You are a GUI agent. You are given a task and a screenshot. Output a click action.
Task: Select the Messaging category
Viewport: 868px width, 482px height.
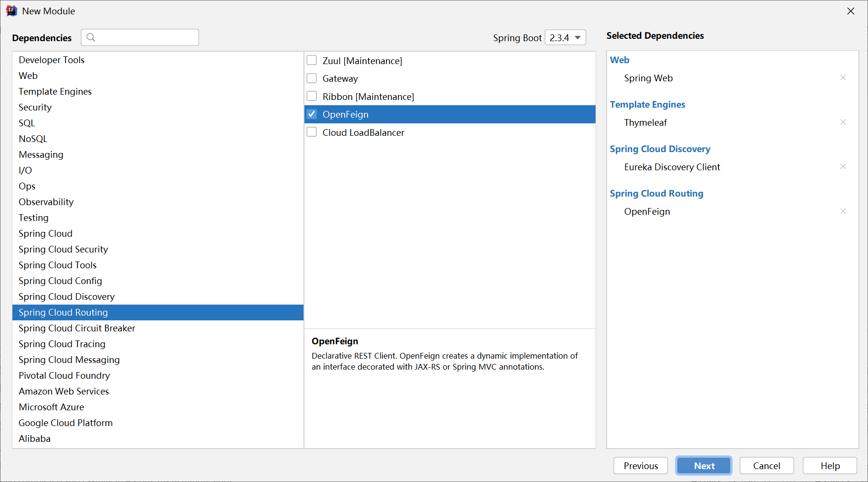coord(158,154)
